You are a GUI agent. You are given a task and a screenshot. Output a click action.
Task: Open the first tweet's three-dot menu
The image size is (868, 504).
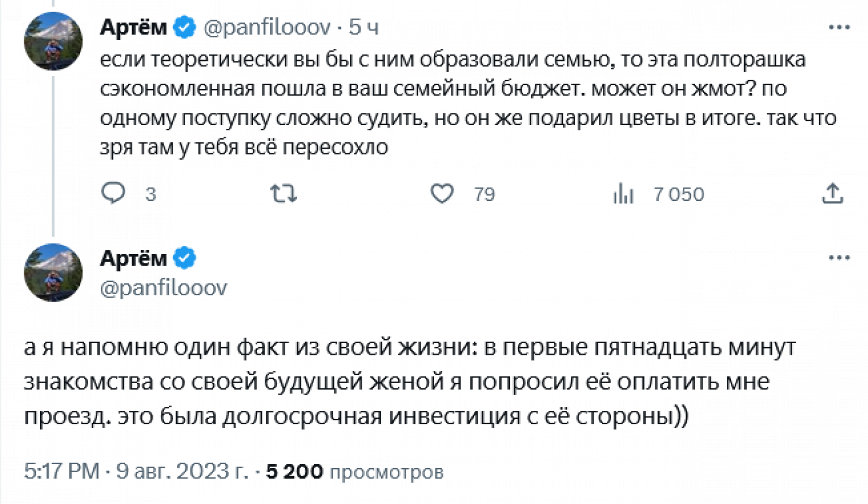coord(839,27)
